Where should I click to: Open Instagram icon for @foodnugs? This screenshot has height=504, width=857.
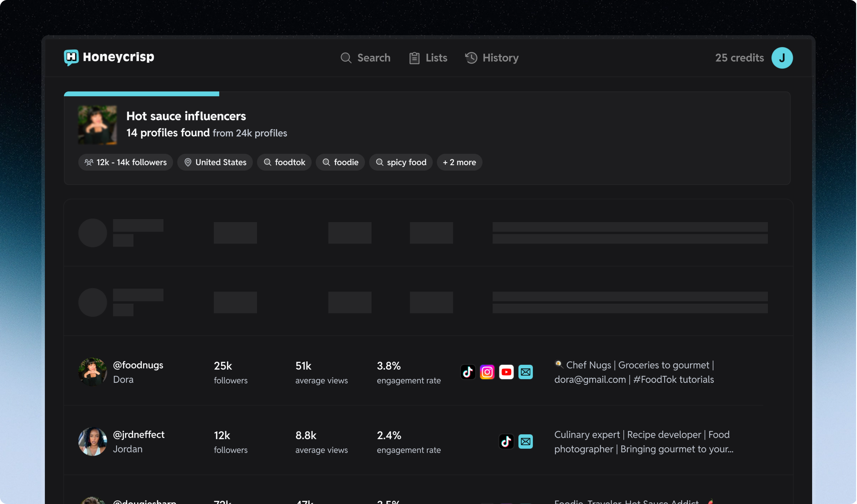point(487,372)
